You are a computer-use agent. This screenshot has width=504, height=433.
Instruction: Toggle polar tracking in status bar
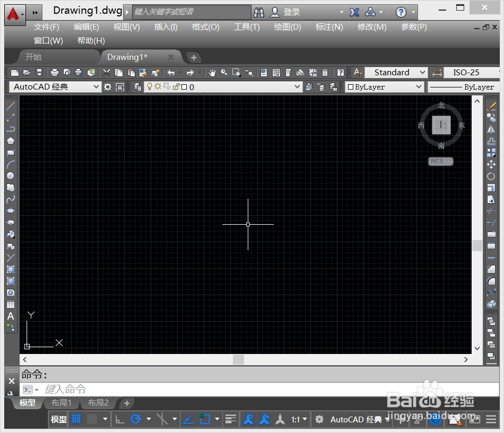tap(136, 419)
